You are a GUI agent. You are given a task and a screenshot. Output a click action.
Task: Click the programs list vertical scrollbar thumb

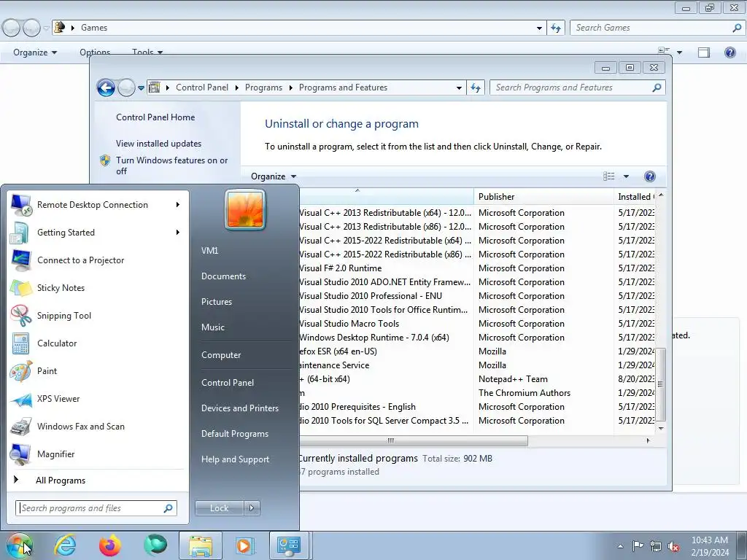coord(661,384)
